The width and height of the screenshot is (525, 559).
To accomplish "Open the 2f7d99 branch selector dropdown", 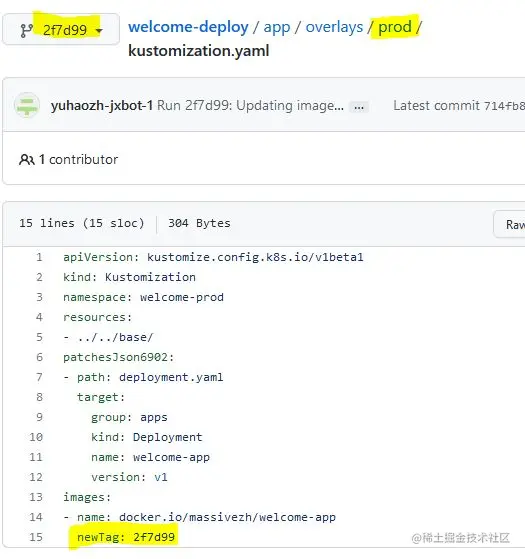I will tap(61, 29).
